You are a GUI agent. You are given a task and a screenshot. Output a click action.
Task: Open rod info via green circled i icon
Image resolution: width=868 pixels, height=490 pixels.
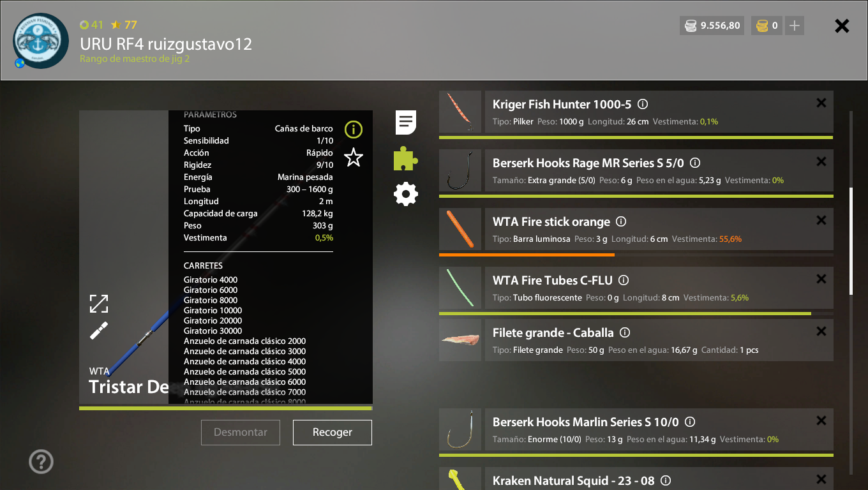point(354,130)
